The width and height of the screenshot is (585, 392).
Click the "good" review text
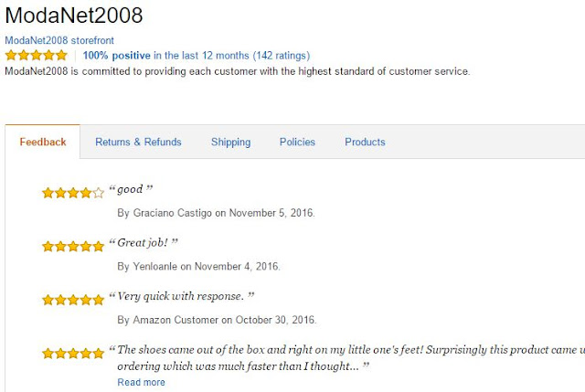coord(131,190)
